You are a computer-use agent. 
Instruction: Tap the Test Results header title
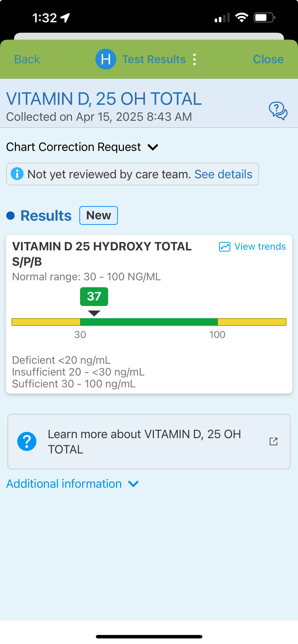(154, 59)
